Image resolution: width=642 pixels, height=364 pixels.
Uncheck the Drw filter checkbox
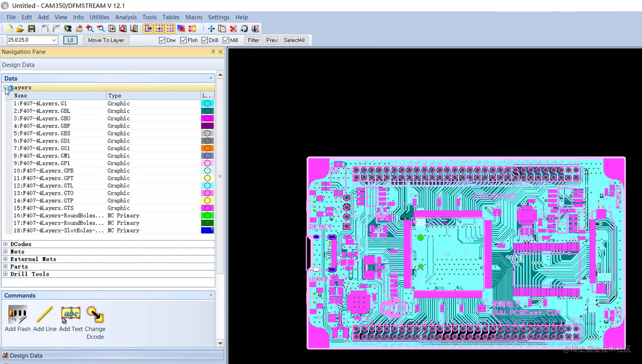162,40
